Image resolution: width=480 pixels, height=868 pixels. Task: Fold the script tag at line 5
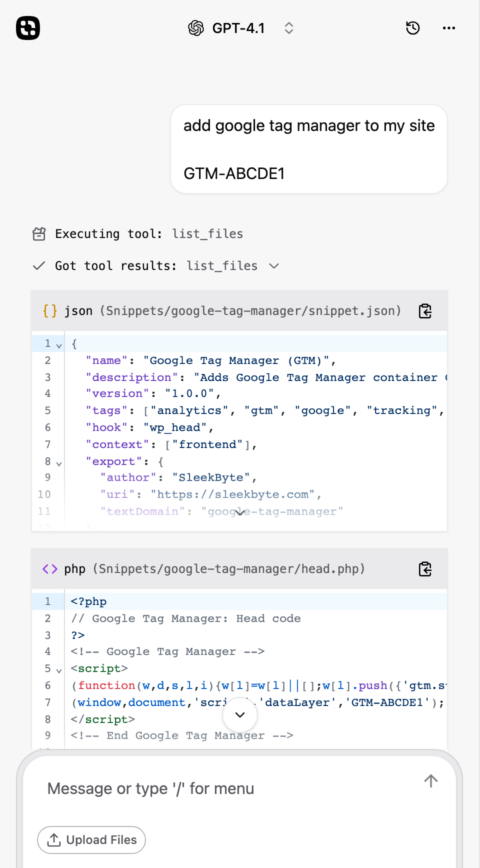click(59, 670)
